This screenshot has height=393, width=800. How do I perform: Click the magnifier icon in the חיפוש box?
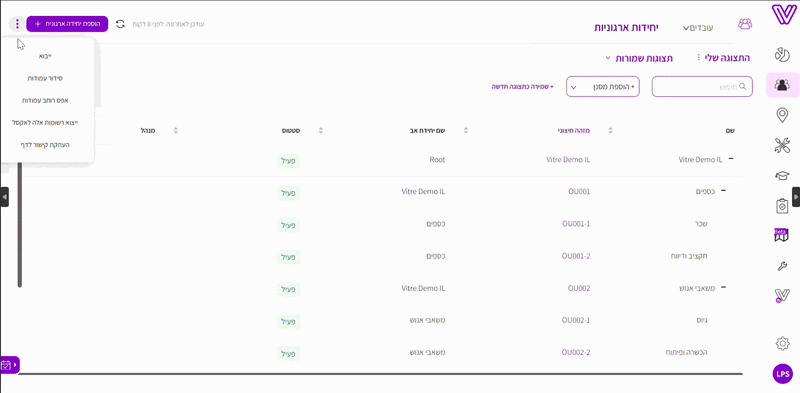pyautogui.click(x=743, y=86)
